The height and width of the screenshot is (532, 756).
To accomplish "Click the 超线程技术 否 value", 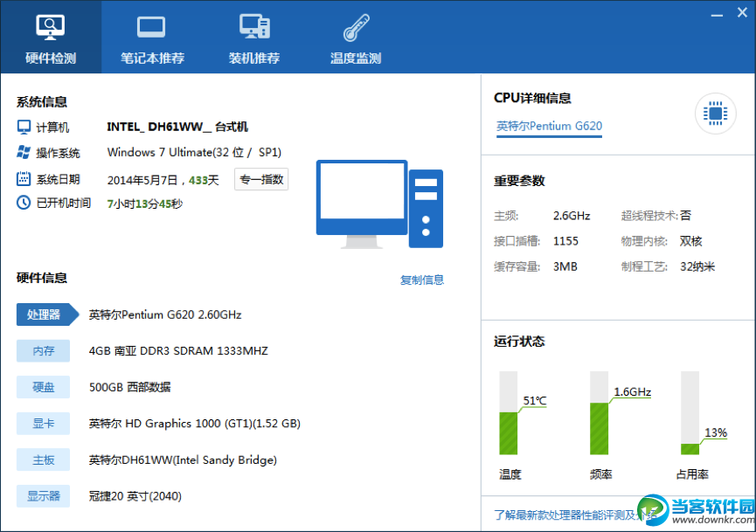I will point(685,216).
